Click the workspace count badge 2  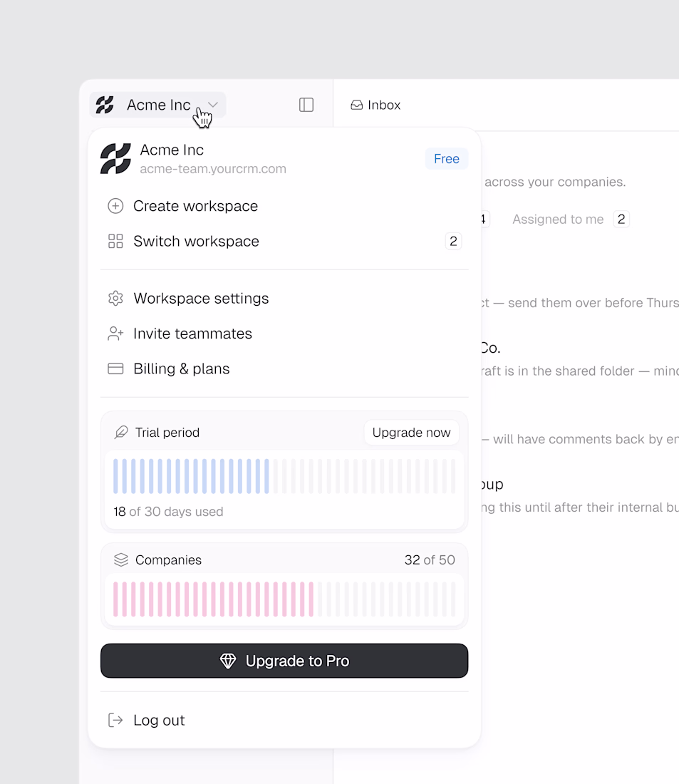(453, 241)
